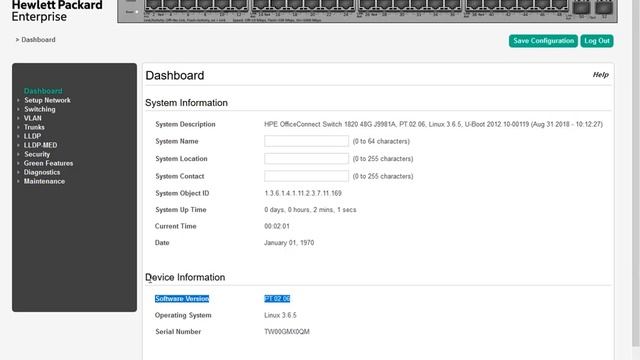
Task: Click the Dashboard page title
Action: click(x=175, y=76)
